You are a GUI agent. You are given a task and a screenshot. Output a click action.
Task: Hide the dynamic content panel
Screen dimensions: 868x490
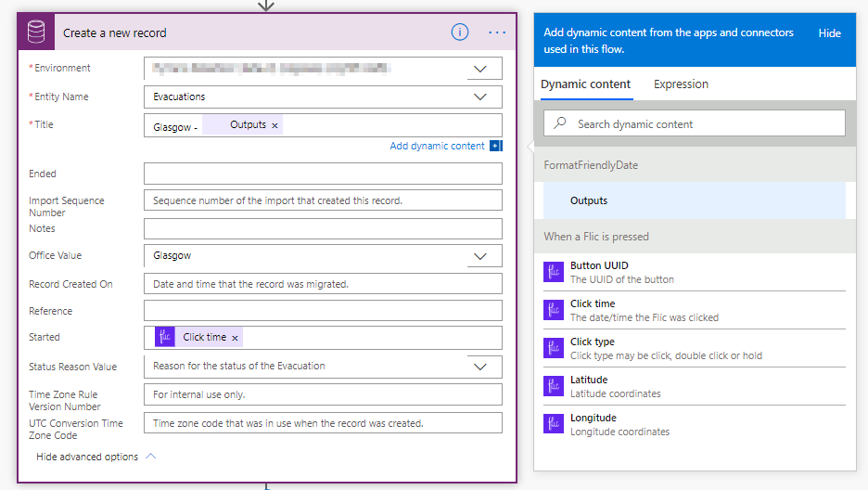[x=829, y=33]
